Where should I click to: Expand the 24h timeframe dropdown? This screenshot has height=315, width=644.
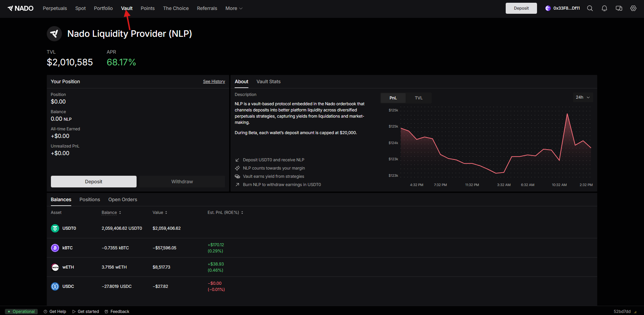pos(583,97)
